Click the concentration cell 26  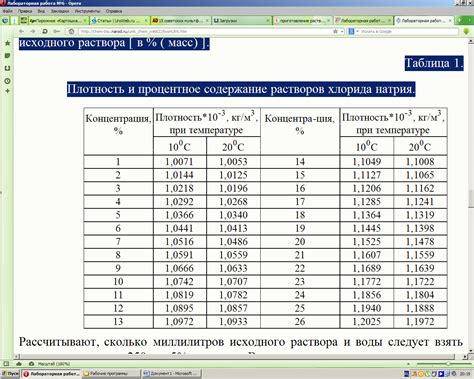pos(300,322)
